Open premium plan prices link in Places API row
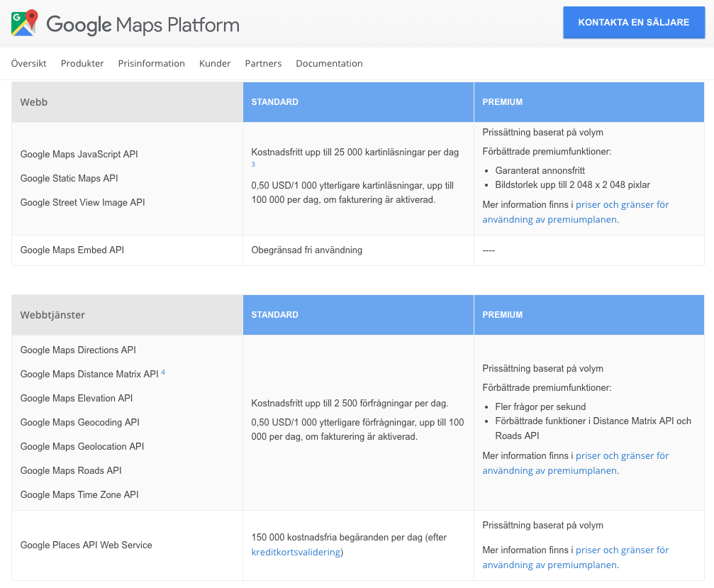714x588 pixels. [576, 557]
